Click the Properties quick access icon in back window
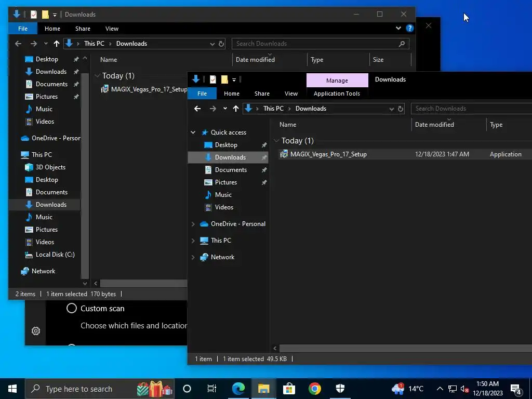The image size is (532, 399). [34, 14]
